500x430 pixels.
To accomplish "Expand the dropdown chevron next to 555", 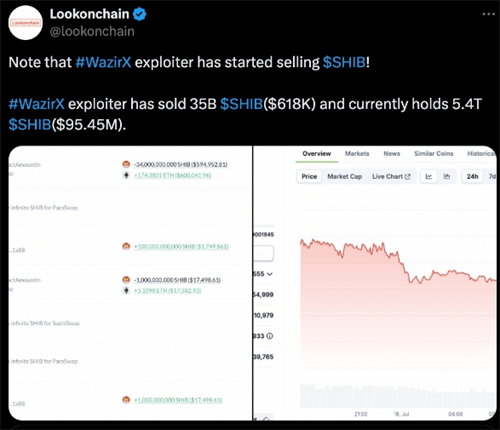I will [270, 274].
